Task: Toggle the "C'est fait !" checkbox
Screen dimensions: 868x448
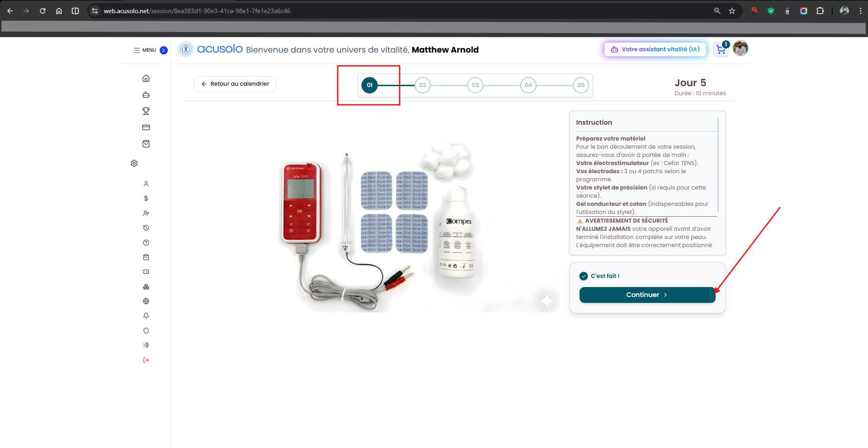Action: click(584, 276)
